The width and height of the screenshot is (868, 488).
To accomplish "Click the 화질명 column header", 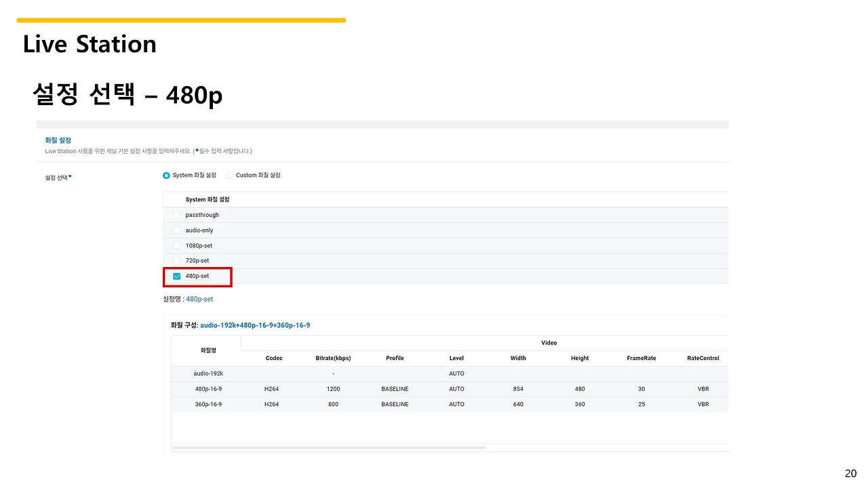I will [x=208, y=351].
